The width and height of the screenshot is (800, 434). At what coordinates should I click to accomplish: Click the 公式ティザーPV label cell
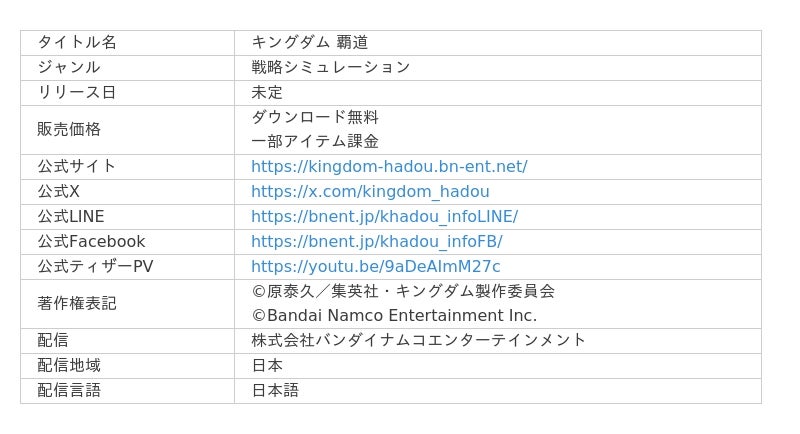point(96,267)
